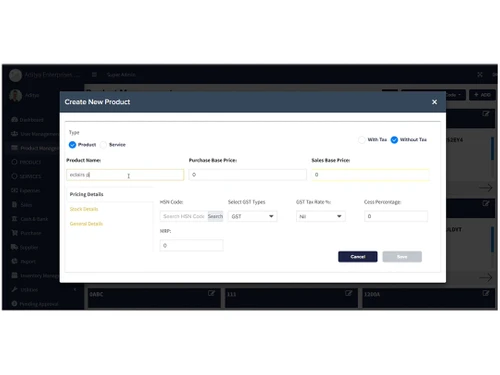Click the Cancel button

click(x=358, y=257)
